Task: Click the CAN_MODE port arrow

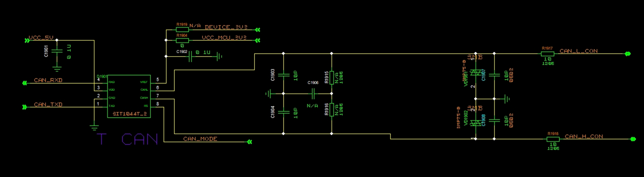Action: point(249,142)
